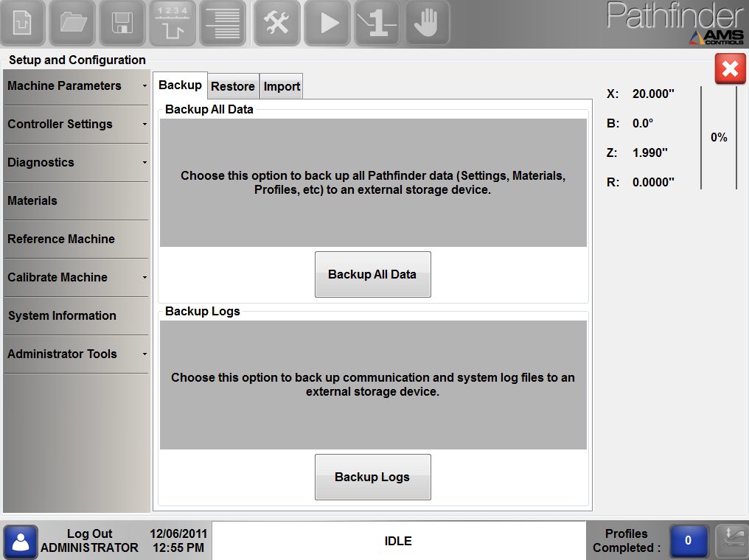Click the 0% progress bar indicator
The height and width of the screenshot is (560, 749).
(x=719, y=138)
